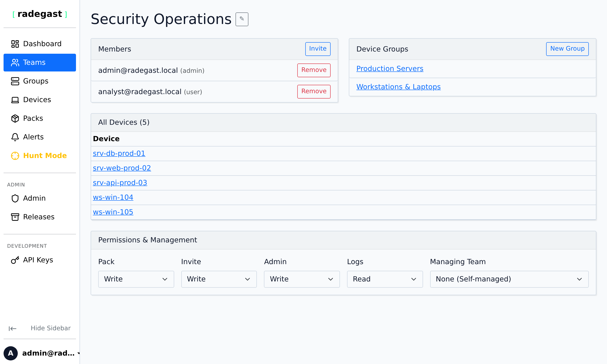Open the Dashboard menu item
The width and height of the screenshot is (607, 364).
(x=40, y=44)
